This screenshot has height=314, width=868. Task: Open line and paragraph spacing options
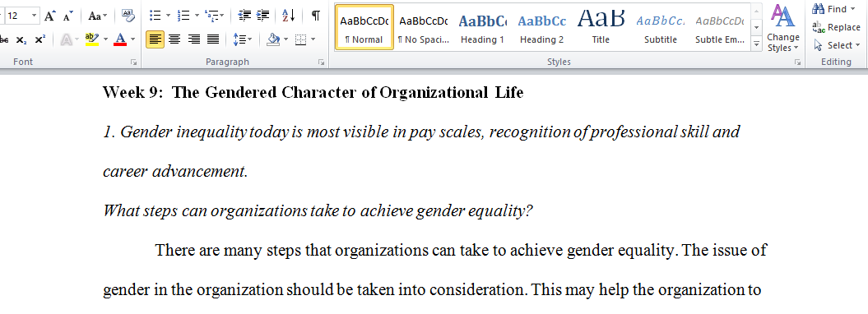coord(242,39)
